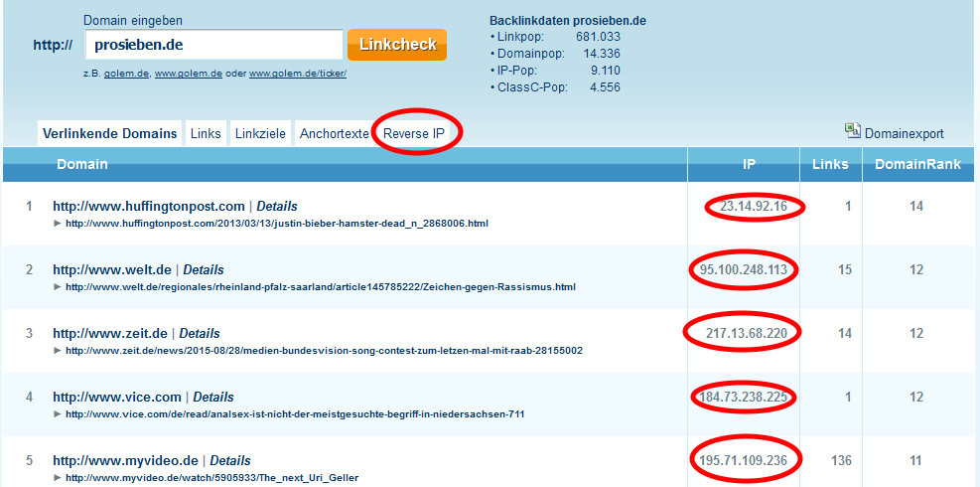Switch to the Reverse IP tab
980x487 pixels.
(x=414, y=133)
